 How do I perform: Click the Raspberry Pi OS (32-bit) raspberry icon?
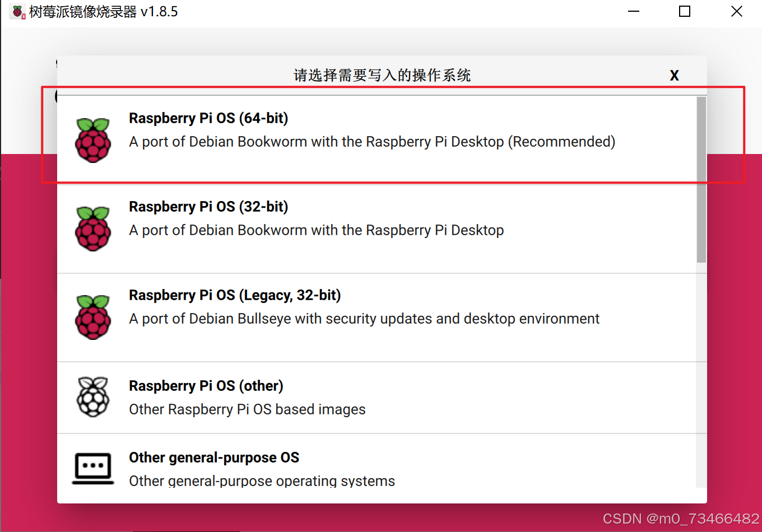tap(93, 227)
